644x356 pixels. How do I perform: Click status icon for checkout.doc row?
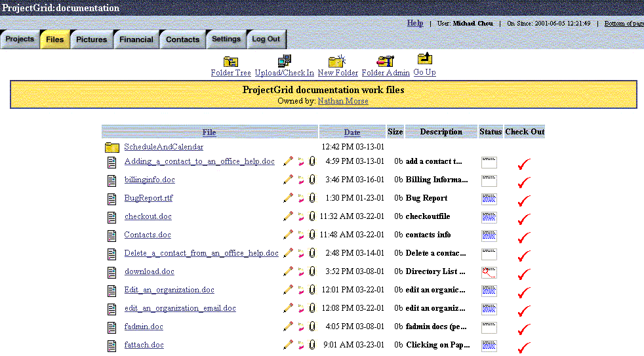(489, 217)
